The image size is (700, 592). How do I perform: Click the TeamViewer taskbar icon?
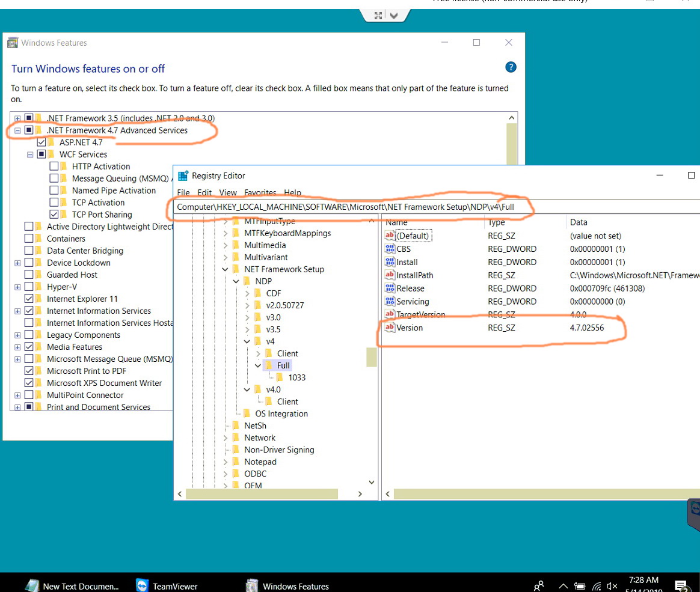142,585
